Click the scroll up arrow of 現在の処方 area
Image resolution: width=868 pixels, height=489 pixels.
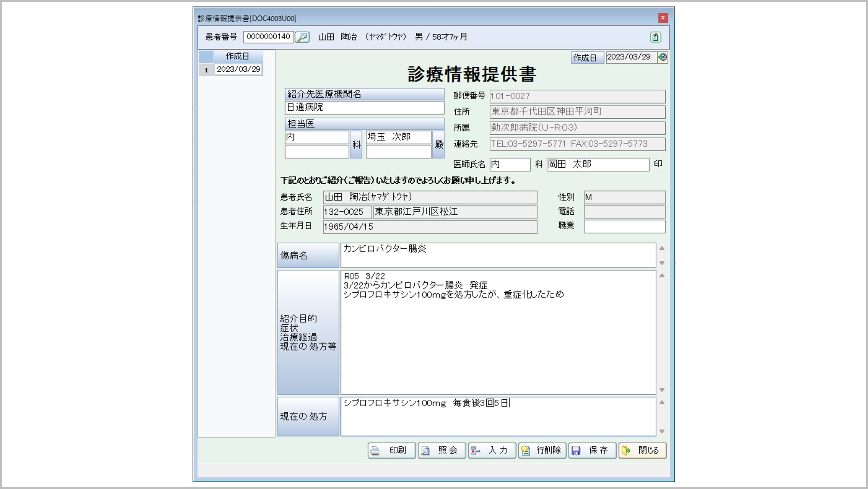pos(662,402)
